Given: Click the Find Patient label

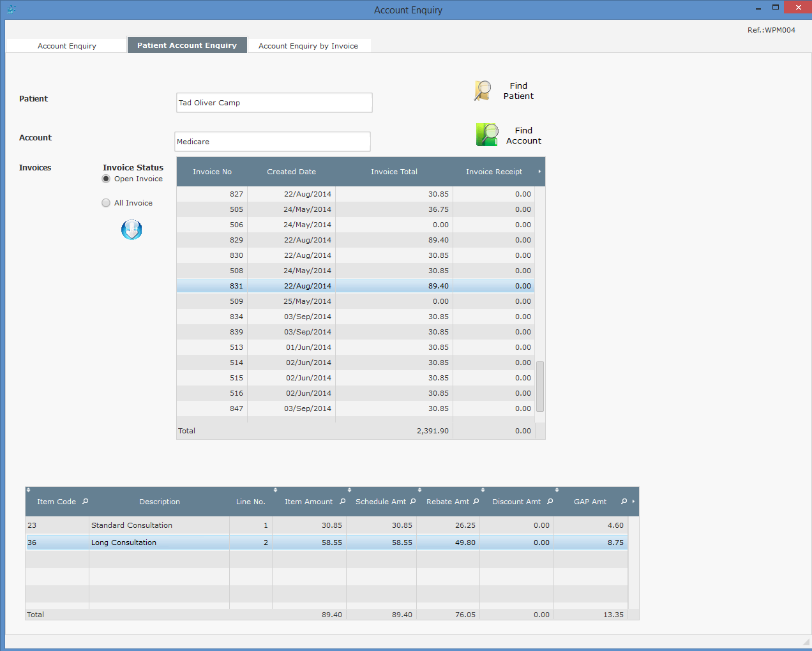Looking at the screenshot, I should [518, 91].
